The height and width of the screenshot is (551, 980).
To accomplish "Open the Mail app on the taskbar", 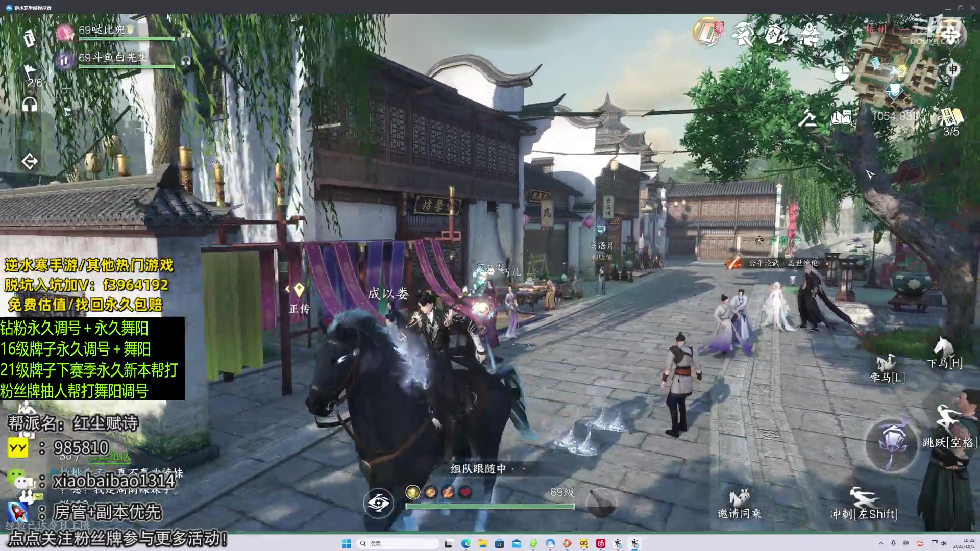I will point(516,543).
